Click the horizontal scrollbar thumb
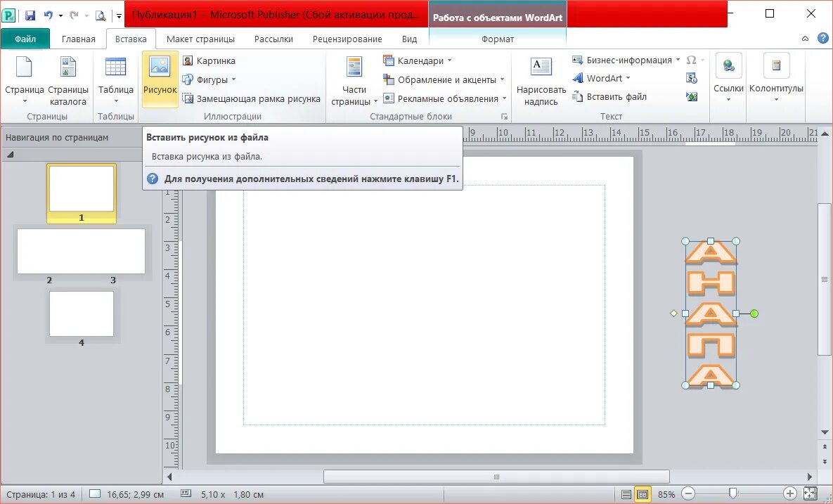Screen dimensions: 833x504 (496, 477)
